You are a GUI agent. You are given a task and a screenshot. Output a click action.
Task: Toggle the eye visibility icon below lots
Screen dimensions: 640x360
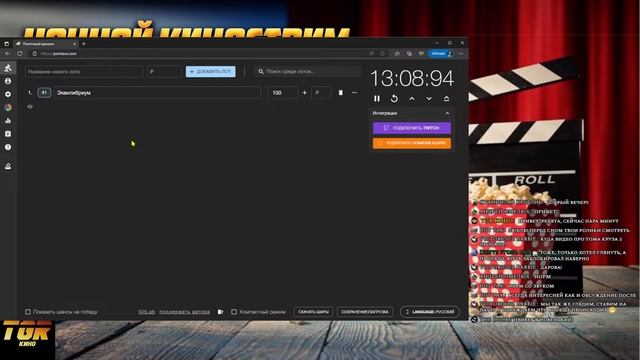[30, 107]
